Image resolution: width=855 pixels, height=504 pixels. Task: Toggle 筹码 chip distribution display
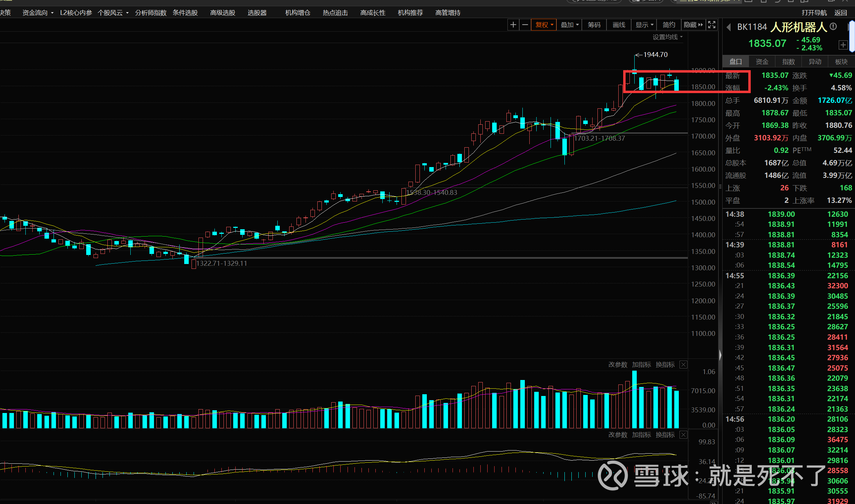click(x=594, y=25)
